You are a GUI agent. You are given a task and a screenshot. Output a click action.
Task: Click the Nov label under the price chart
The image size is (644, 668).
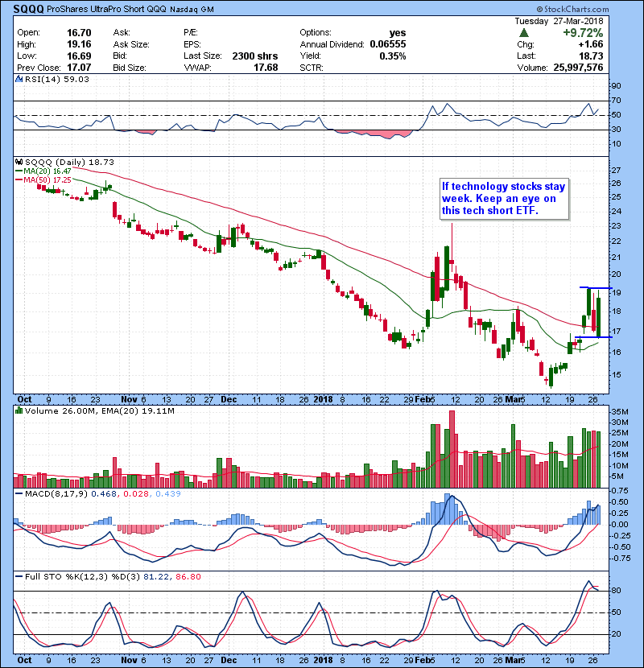point(129,399)
